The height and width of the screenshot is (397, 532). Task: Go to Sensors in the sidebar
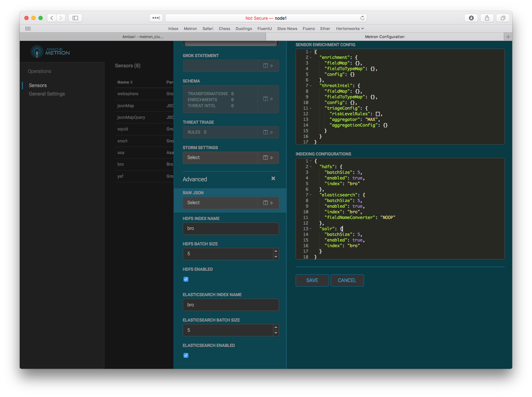pyautogui.click(x=38, y=85)
